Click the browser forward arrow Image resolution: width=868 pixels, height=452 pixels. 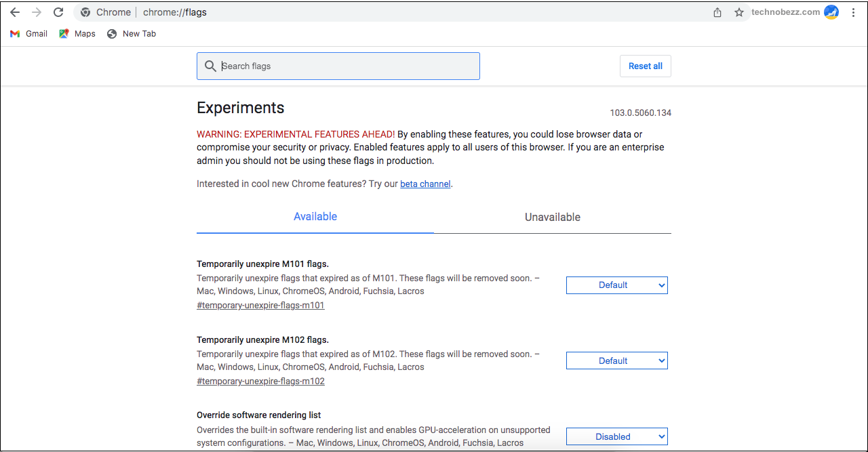[37, 12]
